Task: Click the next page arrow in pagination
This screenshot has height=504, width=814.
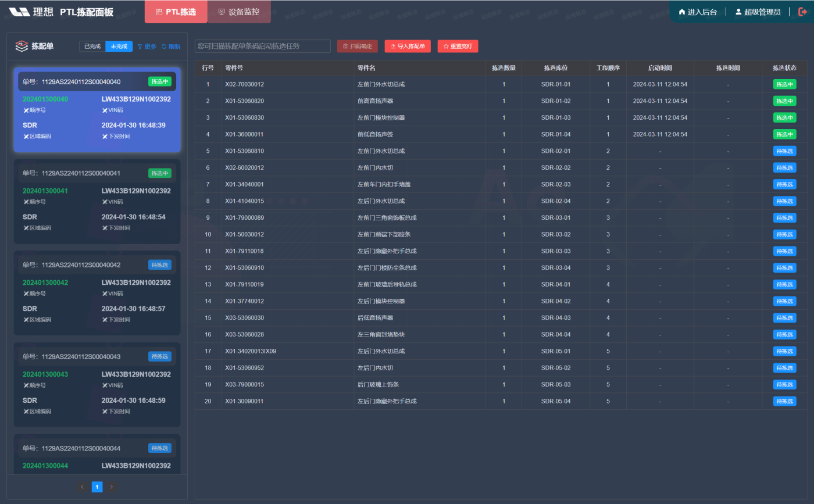Action: coord(112,487)
